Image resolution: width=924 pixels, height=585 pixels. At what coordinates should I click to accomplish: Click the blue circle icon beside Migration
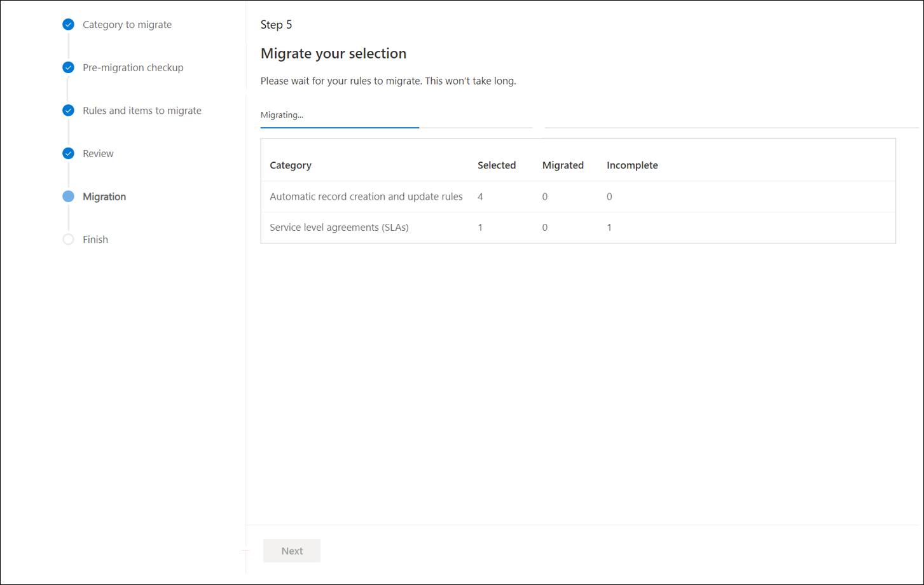68,196
